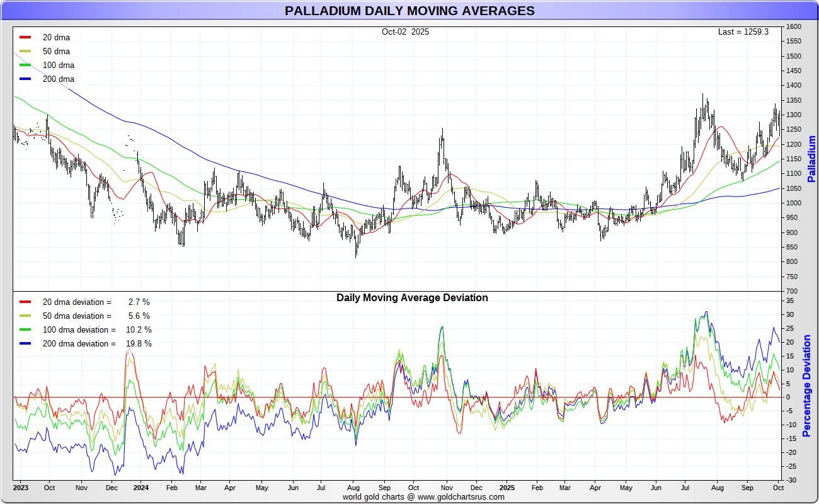
Task: Select the Daily Moving Average Deviation heading
Action: [412, 297]
